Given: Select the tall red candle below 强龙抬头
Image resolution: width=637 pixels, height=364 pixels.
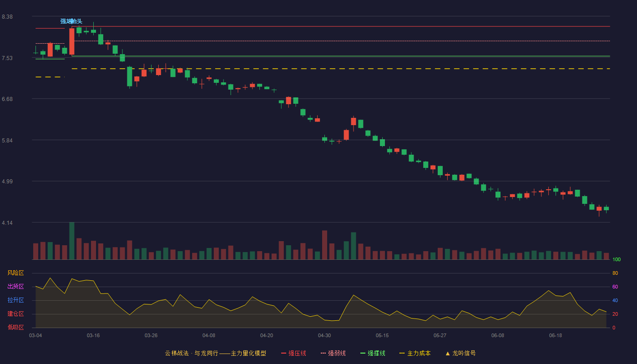Looking at the screenshot, I should click(x=72, y=41).
